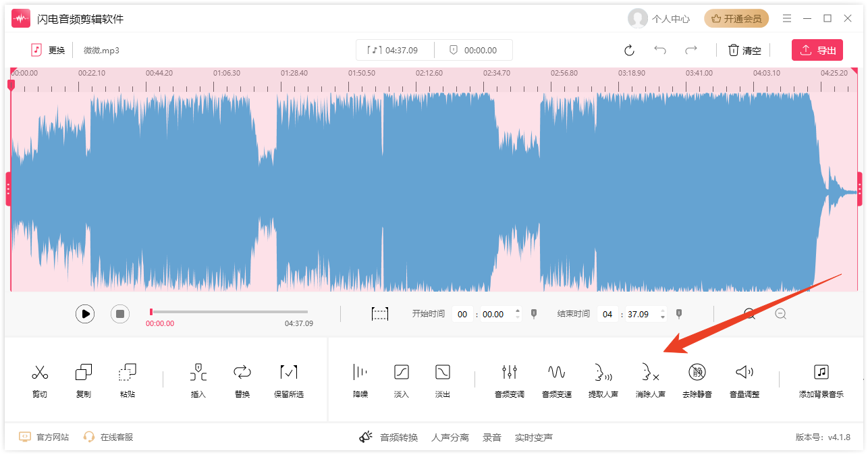Open the 音频转换 audio conversion tab
The height and width of the screenshot is (455, 868).
398,437
